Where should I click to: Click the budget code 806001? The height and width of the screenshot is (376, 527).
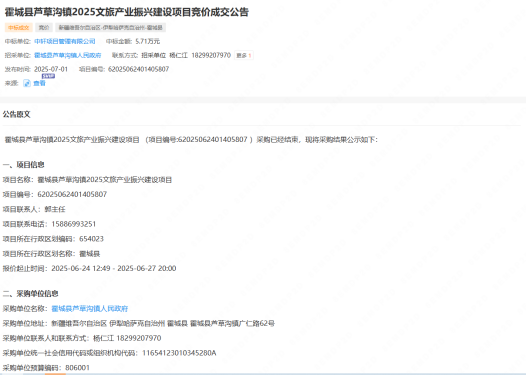coord(78,368)
